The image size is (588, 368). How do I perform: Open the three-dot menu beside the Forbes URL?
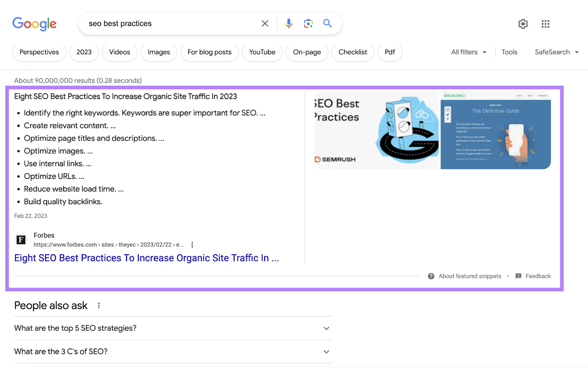pyautogui.click(x=192, y=244)
